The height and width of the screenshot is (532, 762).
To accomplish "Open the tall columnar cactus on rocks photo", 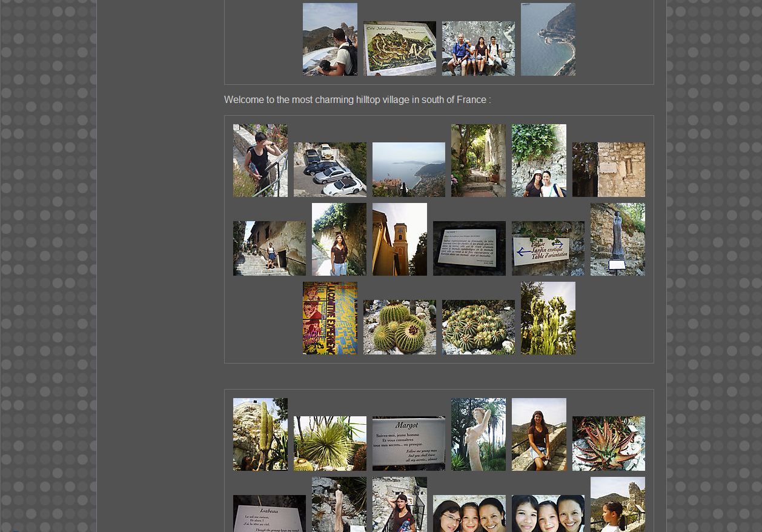I will (x=260, y=434).
